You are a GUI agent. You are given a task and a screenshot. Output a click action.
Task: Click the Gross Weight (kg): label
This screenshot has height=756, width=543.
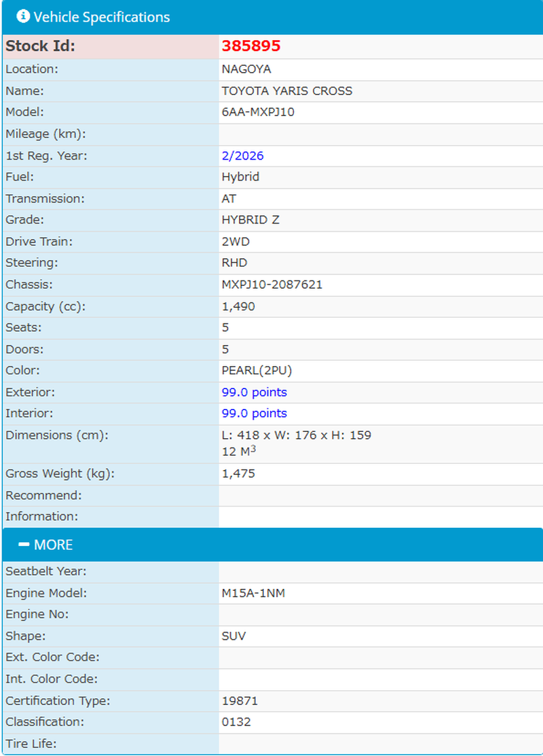(x=60, y=473)
